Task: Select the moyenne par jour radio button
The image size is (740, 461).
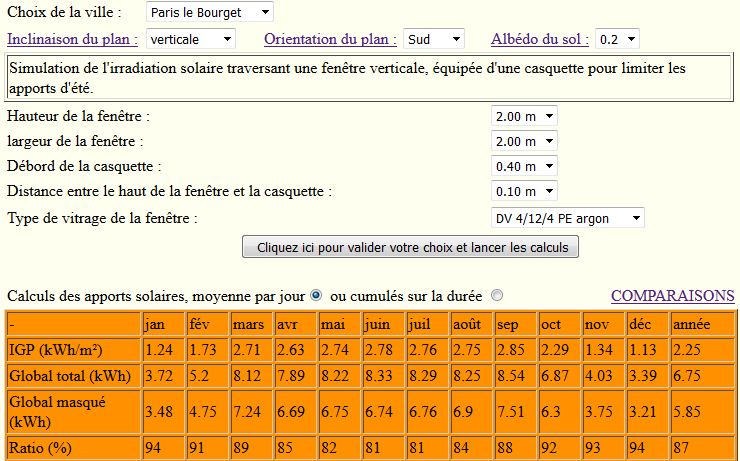Action: (316, 296)
